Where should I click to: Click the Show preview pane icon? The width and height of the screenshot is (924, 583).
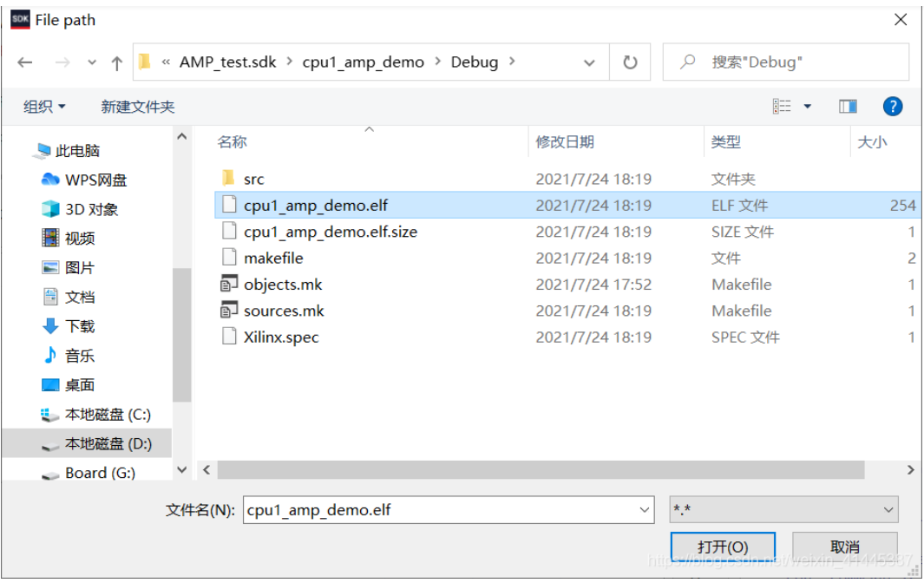[x=848, y=106]
